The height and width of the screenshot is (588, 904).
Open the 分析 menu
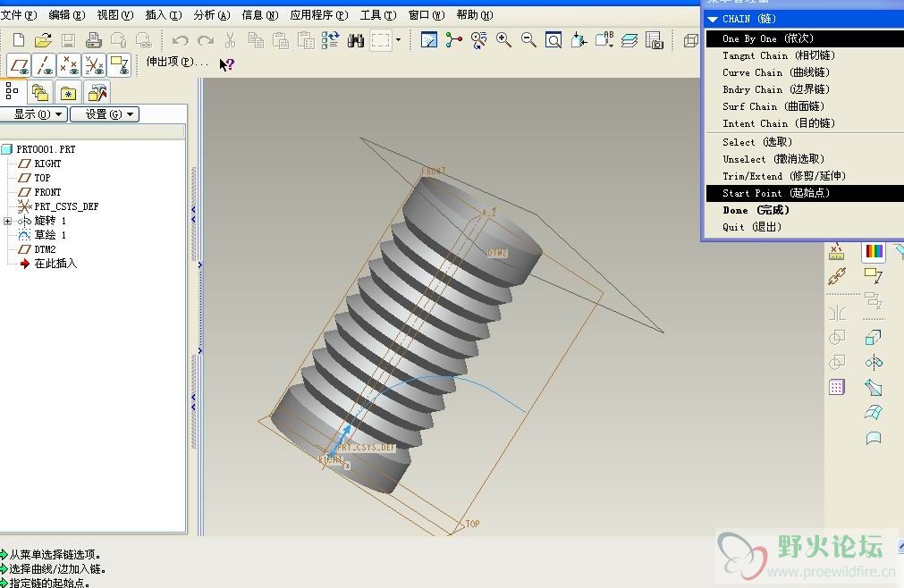tap(212, 15)
